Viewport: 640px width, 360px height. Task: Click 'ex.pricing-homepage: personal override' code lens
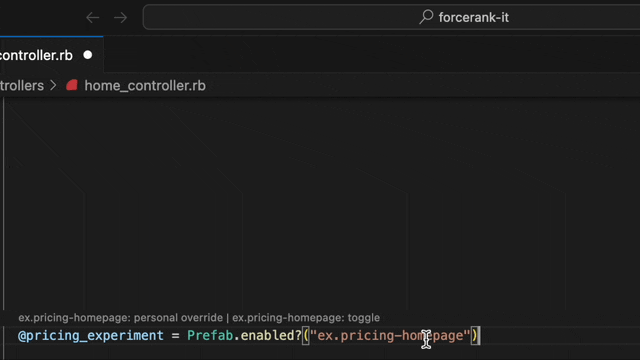coord(120,318)
